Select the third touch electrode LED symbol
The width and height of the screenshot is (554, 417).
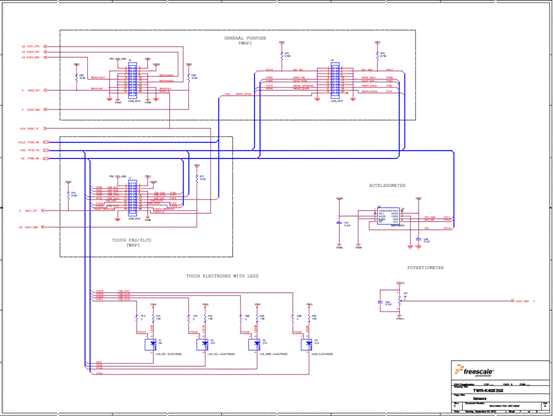tap(255, 345)
